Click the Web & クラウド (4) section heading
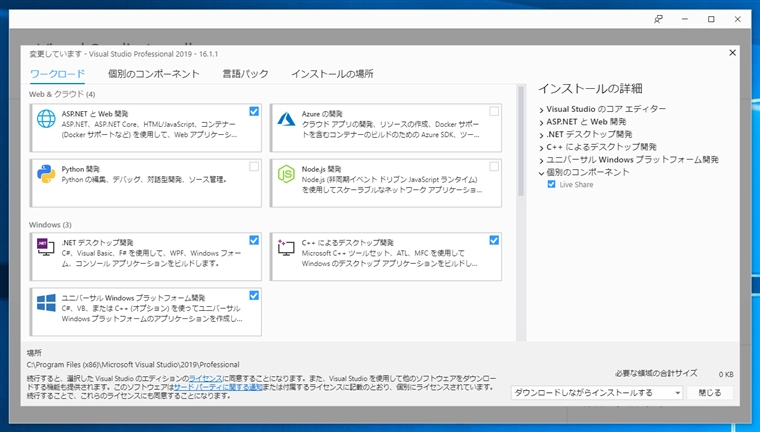 click(x=62, y=94)
